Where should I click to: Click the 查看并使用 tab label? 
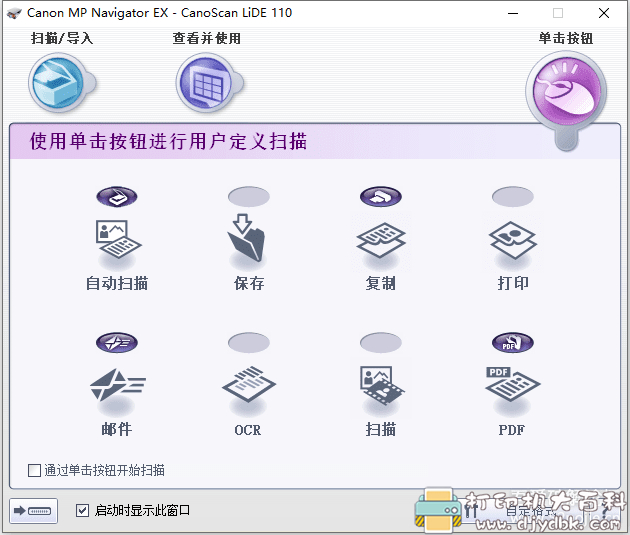(207, 39)
